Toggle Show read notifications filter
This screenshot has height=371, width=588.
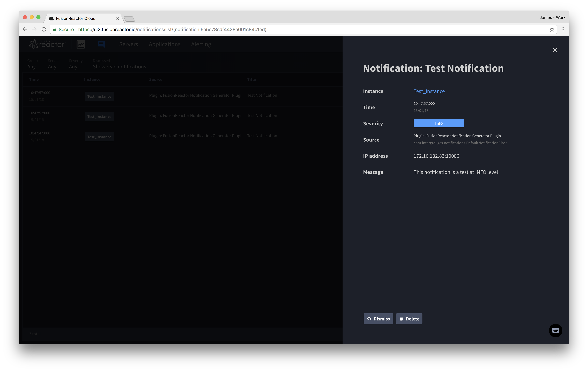tap(119, 67)
